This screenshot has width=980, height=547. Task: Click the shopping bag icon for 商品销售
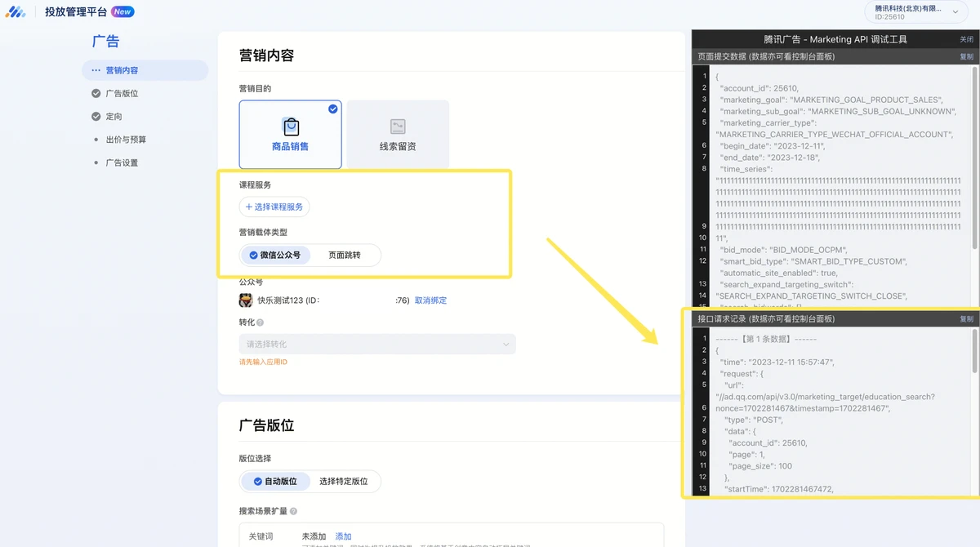[x=291, y=127]
